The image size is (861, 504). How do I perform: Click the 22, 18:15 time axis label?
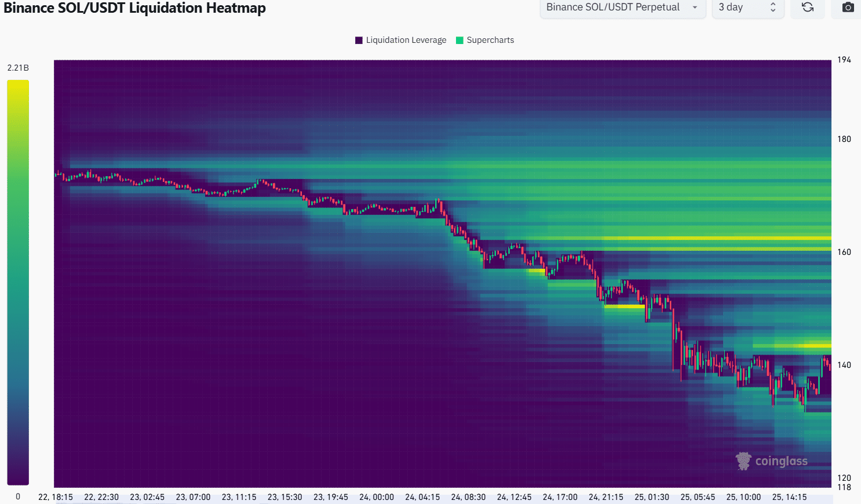pos(56,497)
